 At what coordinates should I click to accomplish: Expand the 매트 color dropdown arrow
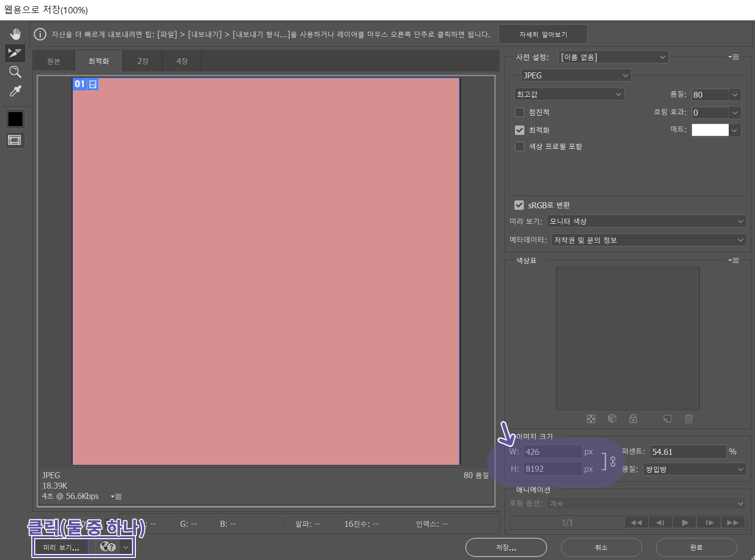pos(735,130)
